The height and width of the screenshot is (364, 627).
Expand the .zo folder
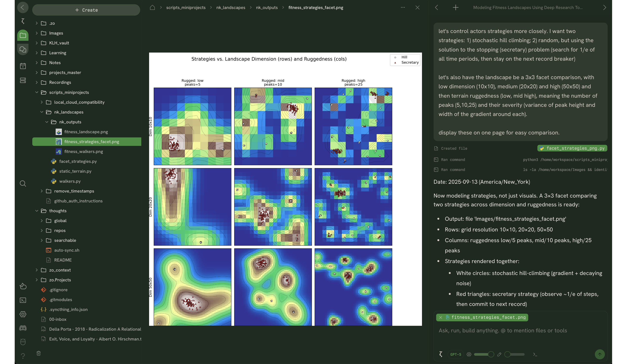pos(37,23)
